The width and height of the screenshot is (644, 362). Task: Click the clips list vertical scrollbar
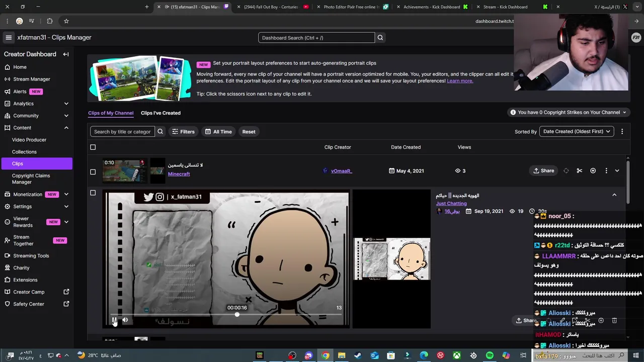click(x=628, y=181)
